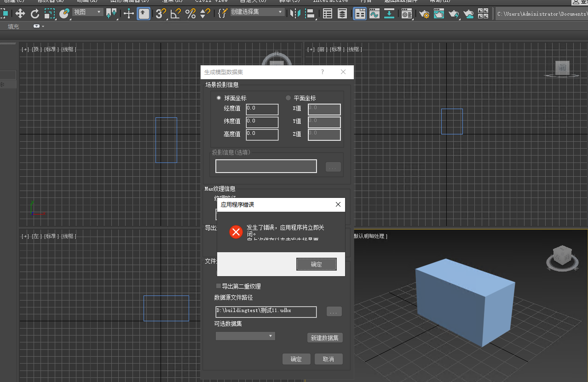Viewport: 588px width, 382px height.
Task: Click the front viewport ViewCube
Action: click(562, 69)
